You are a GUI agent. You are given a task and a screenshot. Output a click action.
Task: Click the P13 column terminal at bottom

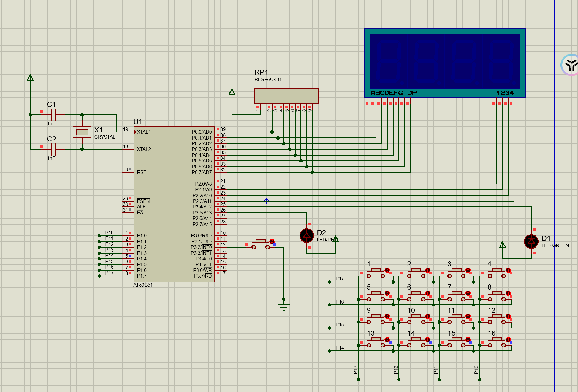coord(358,379)
